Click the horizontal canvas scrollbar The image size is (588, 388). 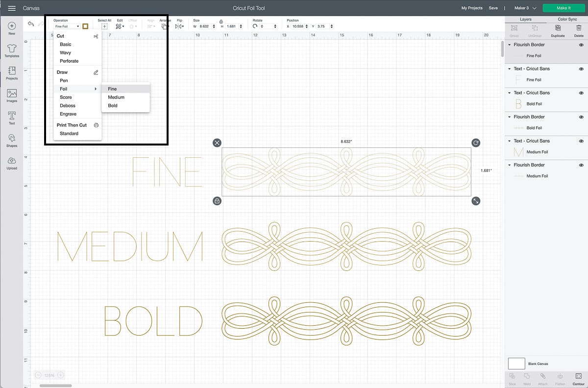click(x=55, y=386)
